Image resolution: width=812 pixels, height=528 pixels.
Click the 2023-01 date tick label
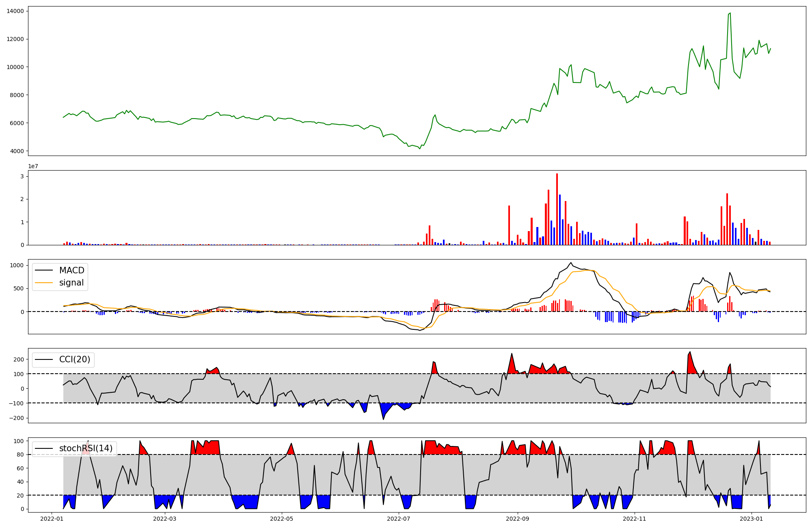752,519
